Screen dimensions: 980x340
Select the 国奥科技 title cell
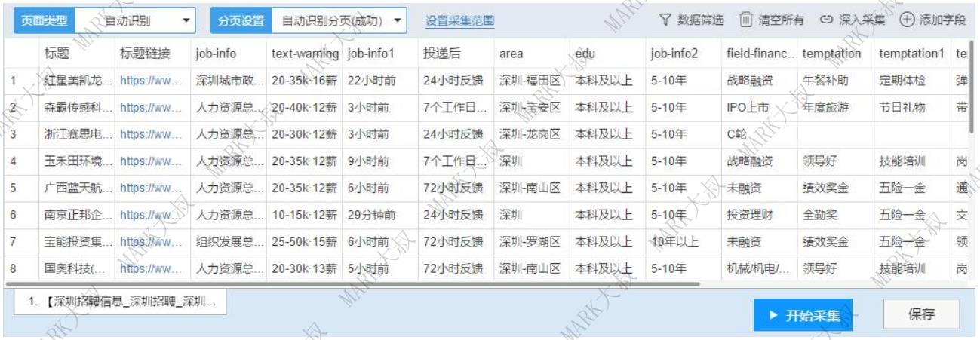(76, 268)
